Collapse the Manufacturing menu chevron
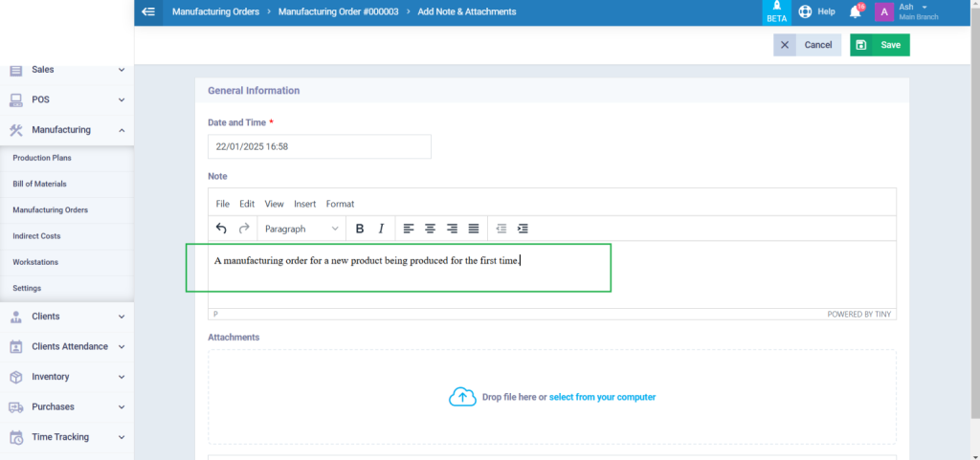 pyautogui.click(x=122, y=130)
